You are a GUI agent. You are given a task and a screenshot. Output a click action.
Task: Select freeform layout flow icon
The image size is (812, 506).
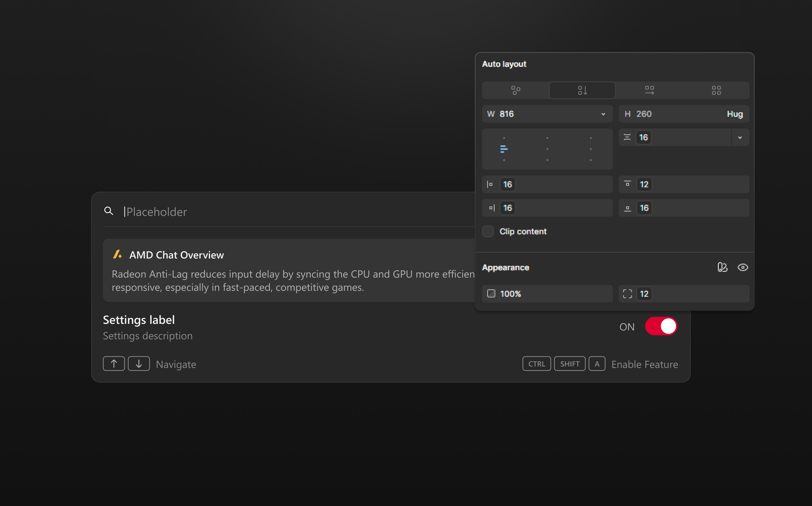click(x=515, y=90)
